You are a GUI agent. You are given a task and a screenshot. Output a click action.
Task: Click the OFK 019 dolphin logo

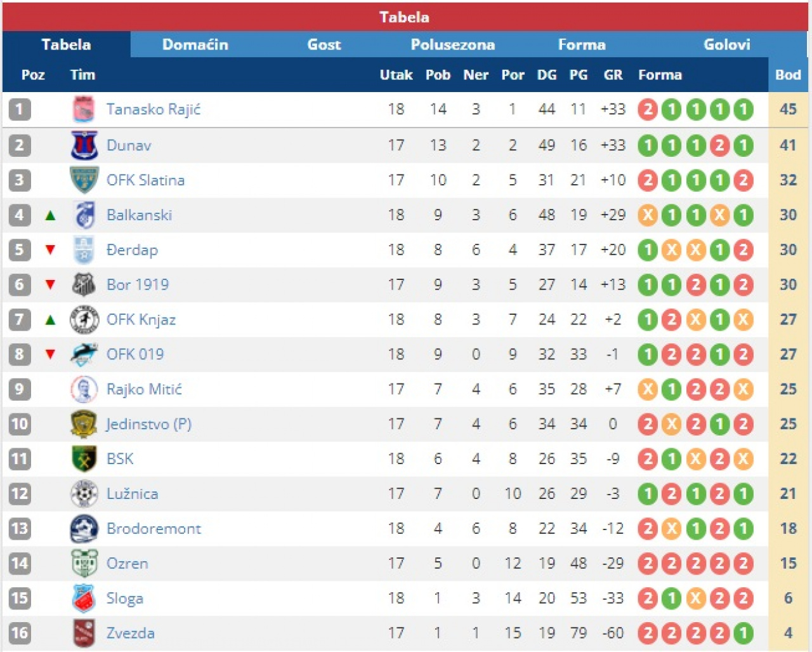84,354
